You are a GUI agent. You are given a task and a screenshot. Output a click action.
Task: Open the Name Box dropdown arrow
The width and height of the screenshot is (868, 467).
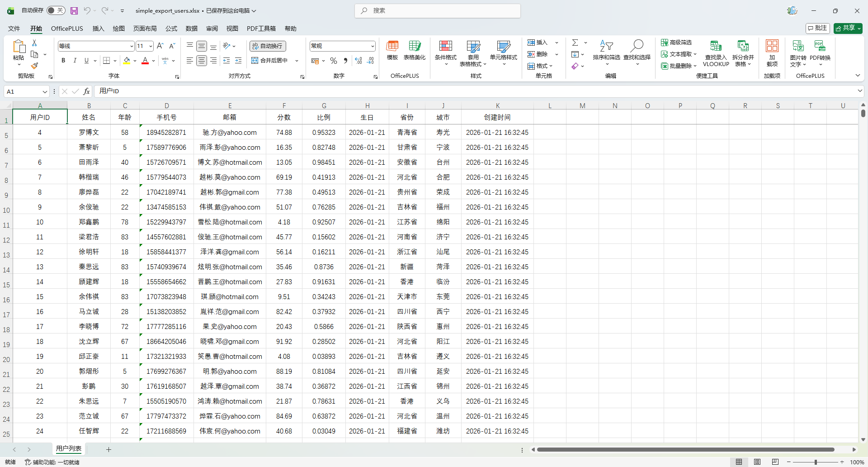coord(45,91)
